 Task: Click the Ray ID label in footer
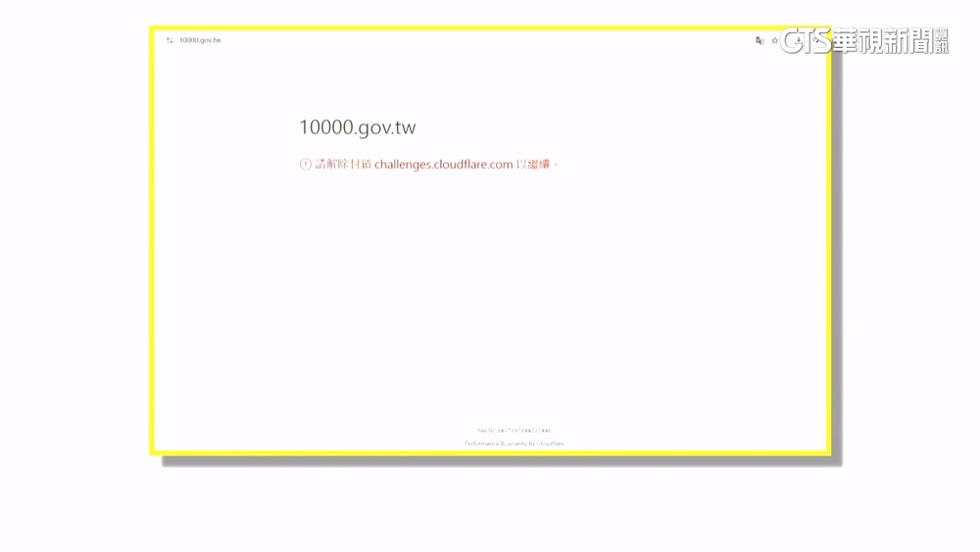pyautogui.click(x=485, y=430)
